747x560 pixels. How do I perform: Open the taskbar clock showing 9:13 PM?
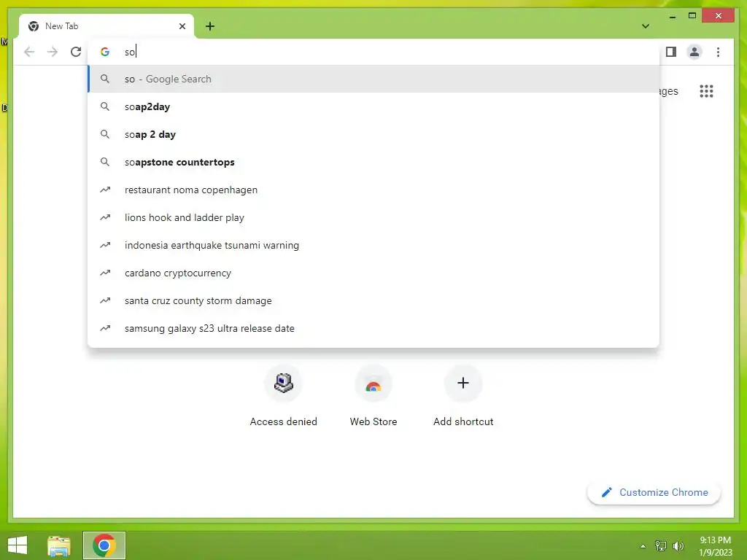pos(716,546)
